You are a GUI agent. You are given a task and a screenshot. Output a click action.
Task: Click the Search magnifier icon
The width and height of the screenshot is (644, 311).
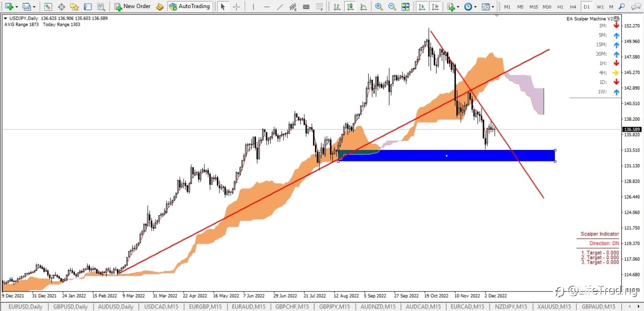622,7
